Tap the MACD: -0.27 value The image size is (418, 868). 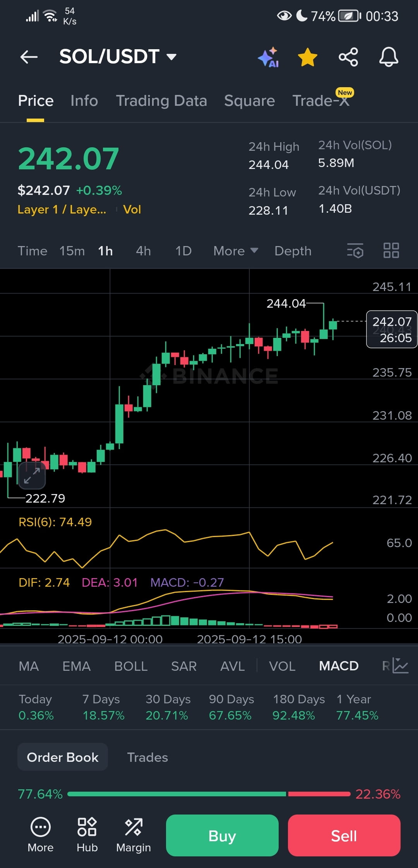tap(187, 582)
